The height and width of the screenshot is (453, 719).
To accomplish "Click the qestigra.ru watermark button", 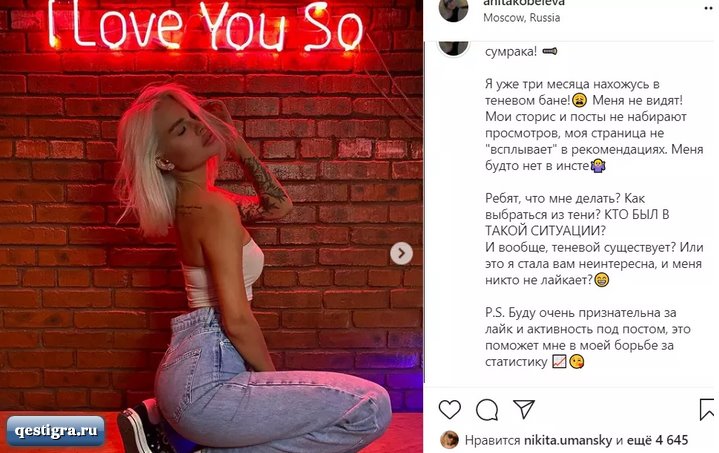I will [x=55, y=431].
